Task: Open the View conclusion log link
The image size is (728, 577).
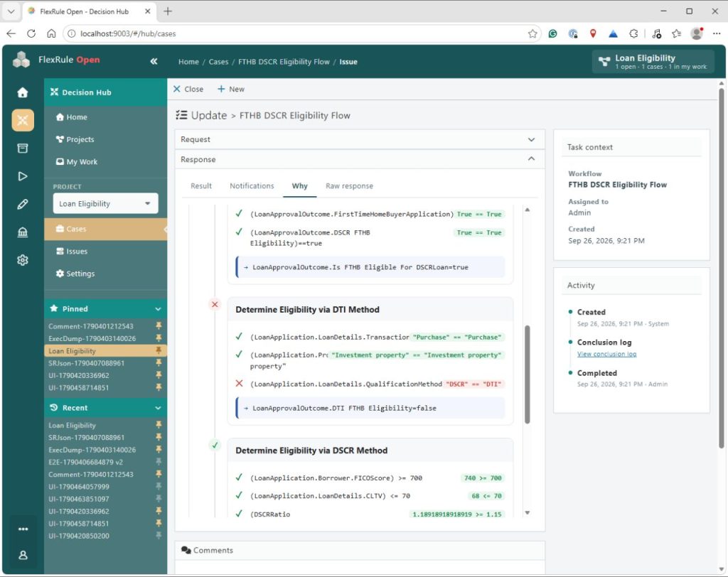Action: coord(606,354)
